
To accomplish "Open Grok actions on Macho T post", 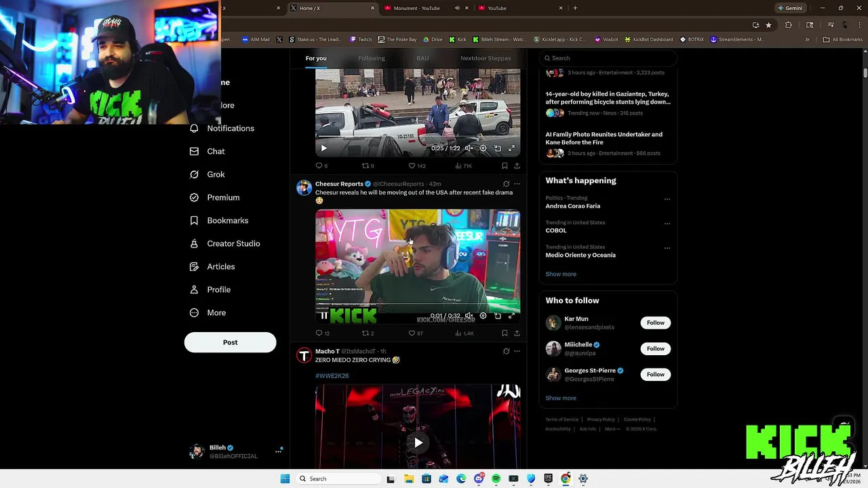I will [x=506, y=351].
